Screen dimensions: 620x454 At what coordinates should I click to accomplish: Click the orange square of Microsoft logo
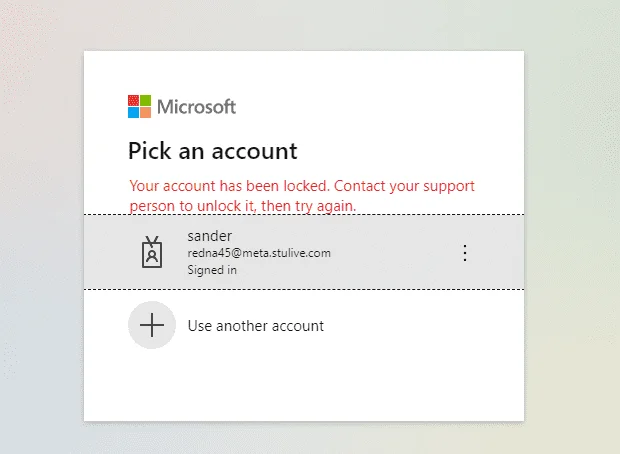145,112
